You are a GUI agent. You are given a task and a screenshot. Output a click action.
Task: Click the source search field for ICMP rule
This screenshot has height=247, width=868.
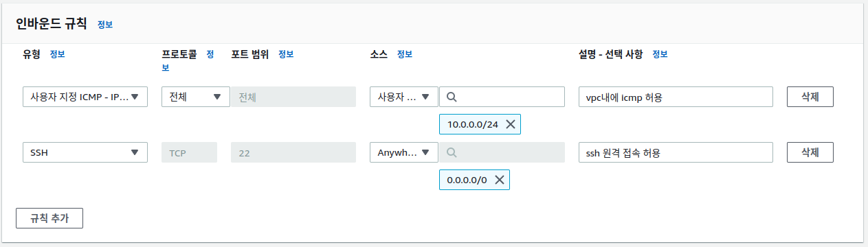point(502,97)
